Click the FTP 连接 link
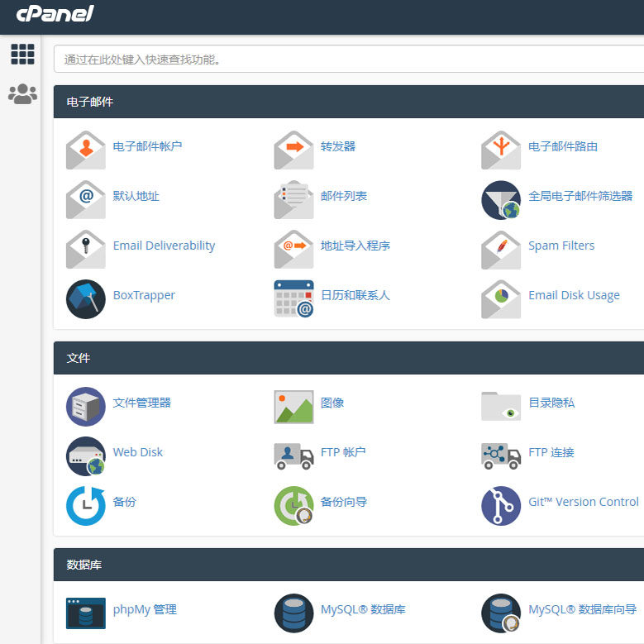 551,452
